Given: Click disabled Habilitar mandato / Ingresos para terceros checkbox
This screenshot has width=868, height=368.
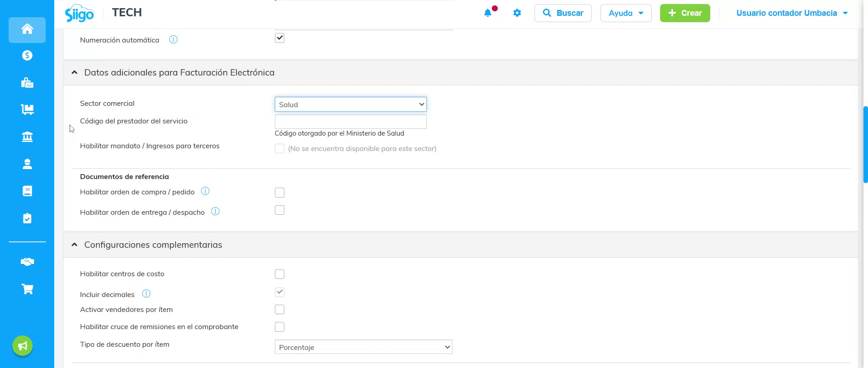Looking at the screenshot, I should tap(279, 149).
